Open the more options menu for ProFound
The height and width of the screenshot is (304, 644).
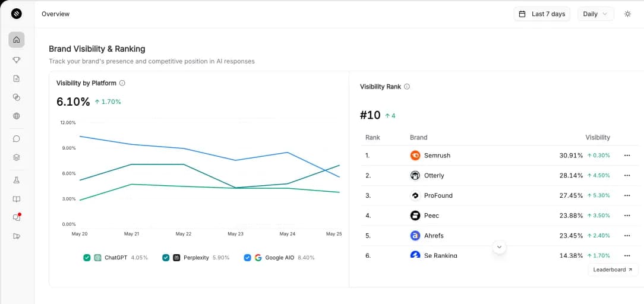[627, 196]
